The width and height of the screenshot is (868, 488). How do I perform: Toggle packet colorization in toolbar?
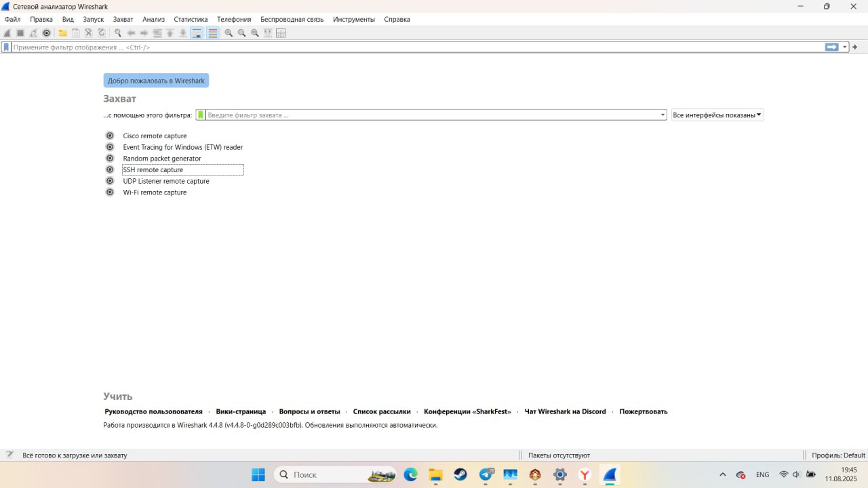click(213, 33)
